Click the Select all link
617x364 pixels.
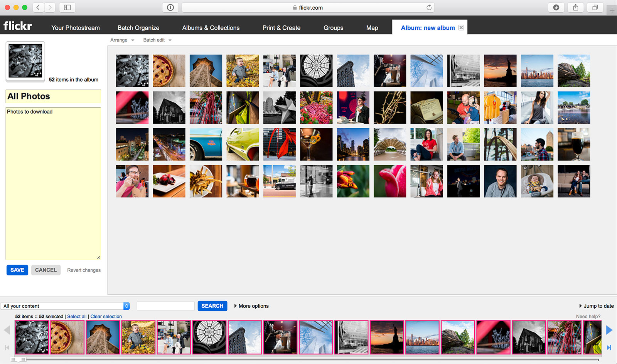pos(77,317)
